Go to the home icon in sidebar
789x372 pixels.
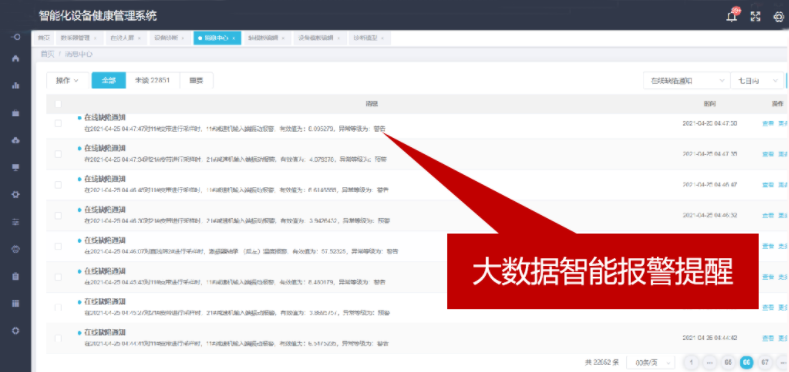16,58
